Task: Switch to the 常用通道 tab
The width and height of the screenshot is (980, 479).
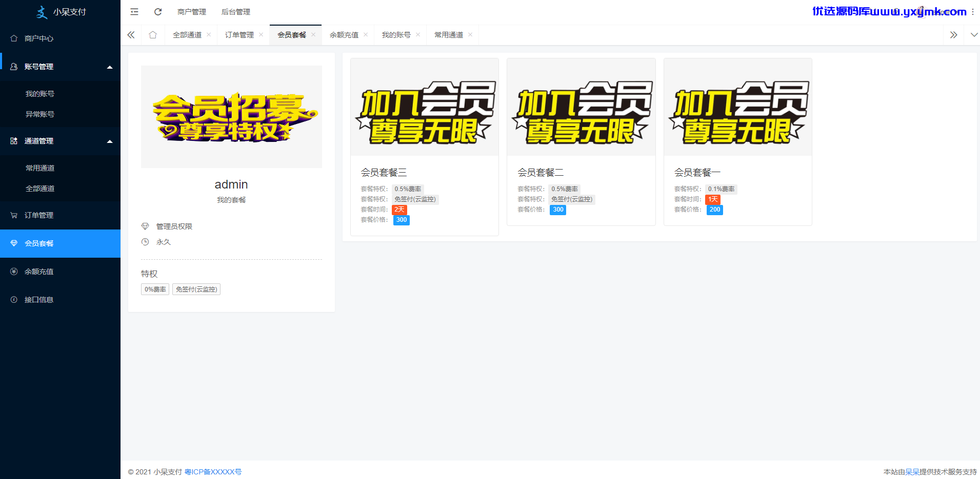Action: (449, 35)
